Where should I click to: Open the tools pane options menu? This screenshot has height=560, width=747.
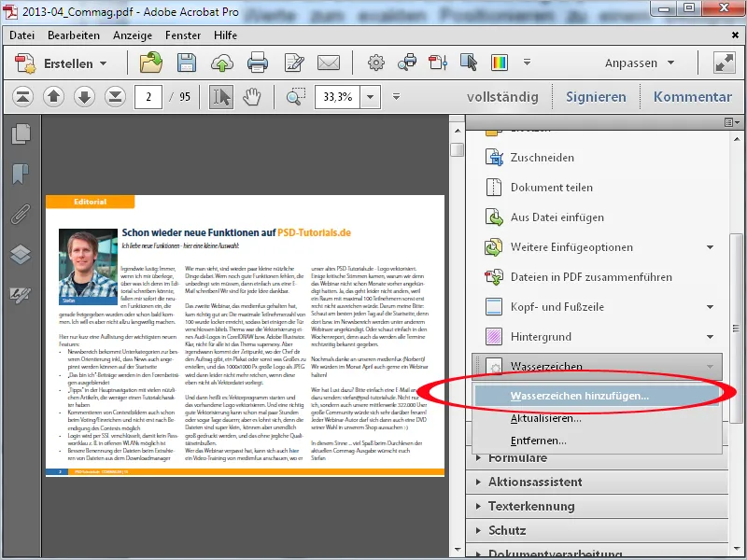(x=732, y=122)
